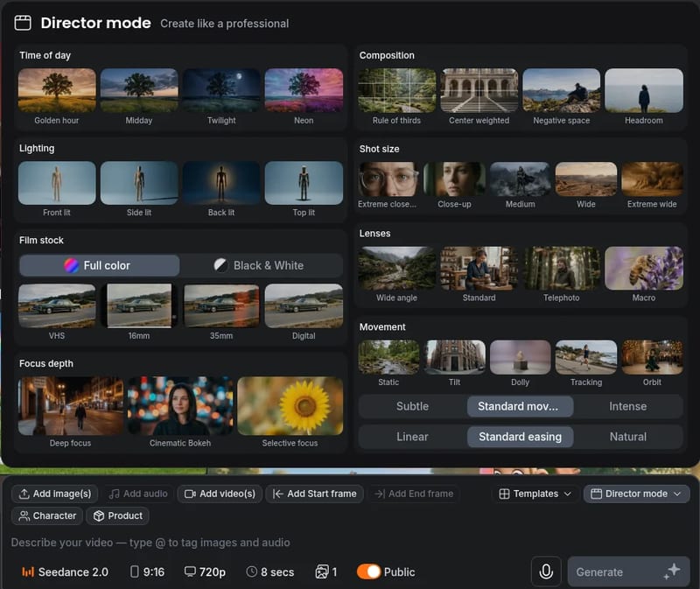Click the Add video(s) camera icon
The image size is (700, 589).
190,494
